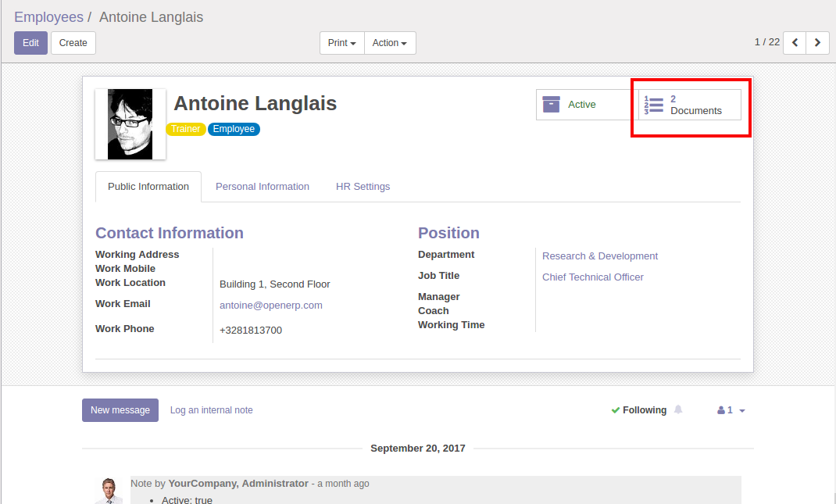Toggle the Following subscription status
The image size is (836, 504).
[639, 410]
